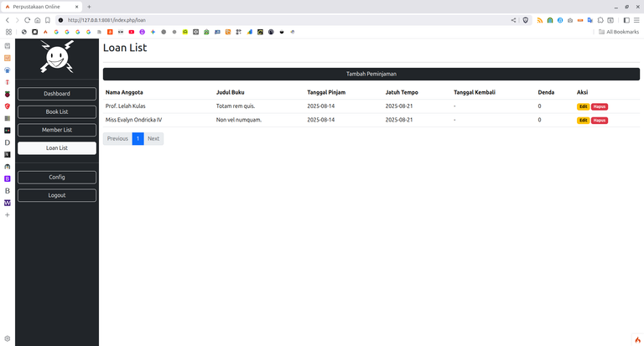The height and width of the screenshot is (346, 644).
Task: Open the purple W icon in vertical sidebar
Action: tap(8, 203)
